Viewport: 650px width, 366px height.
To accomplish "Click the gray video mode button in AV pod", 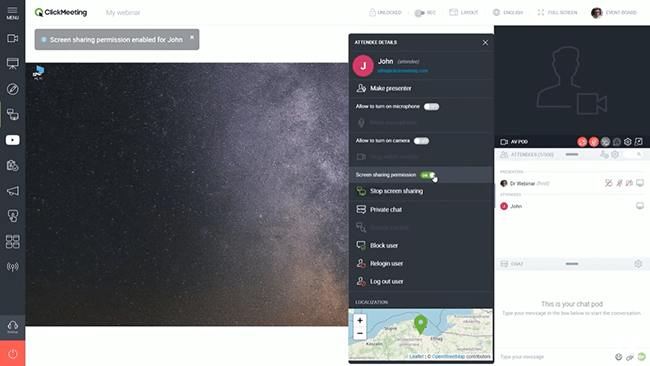I will pos(605,142).
